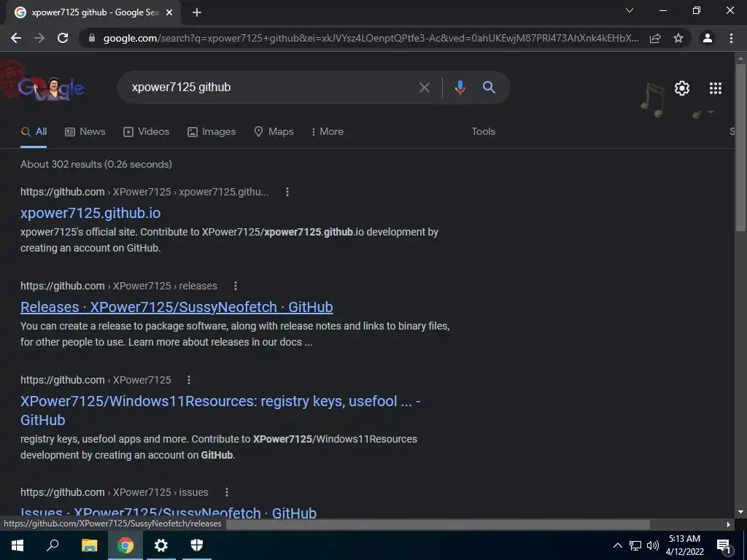The image size is (747, 560).
Task: Open the Google apps grid
Action: [x=716, y=88]
